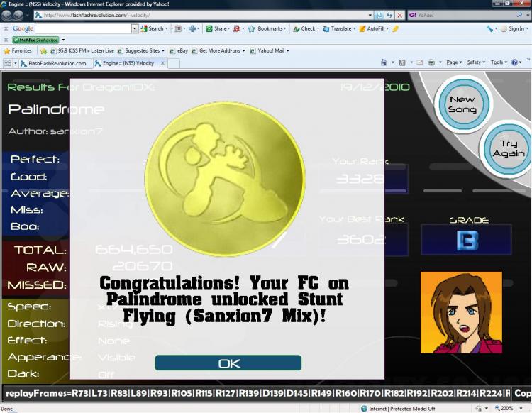Click the Refresh page icon
532x413 pixels.
point(390,16)
